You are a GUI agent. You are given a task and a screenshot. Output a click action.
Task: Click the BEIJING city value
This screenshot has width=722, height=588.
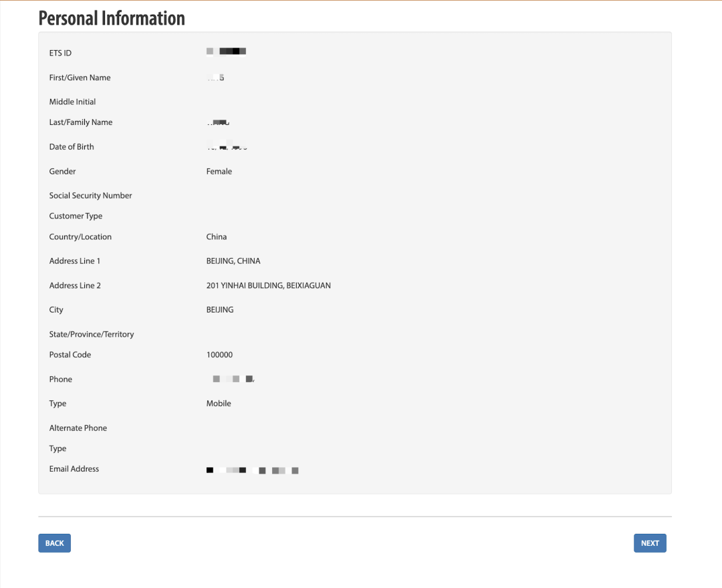pos(220,310)
